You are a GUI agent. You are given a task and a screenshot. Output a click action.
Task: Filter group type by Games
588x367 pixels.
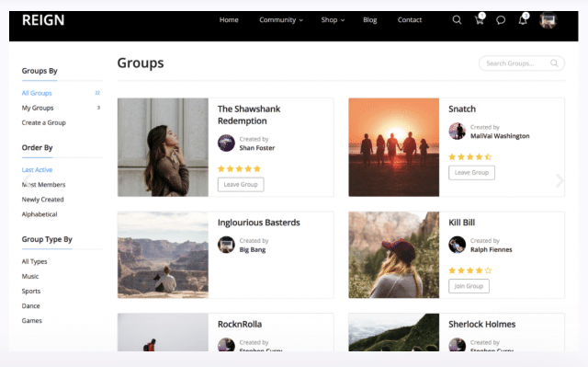[x=32, y=320]
